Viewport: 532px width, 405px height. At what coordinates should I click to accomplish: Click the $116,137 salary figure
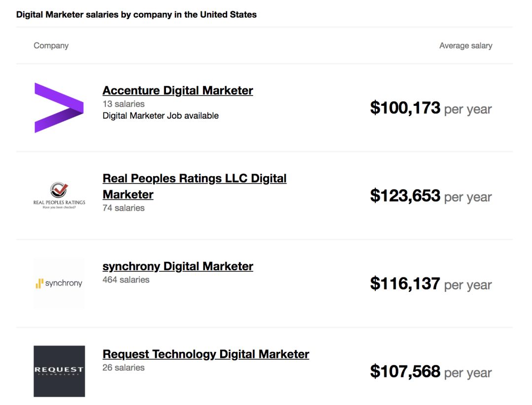point(405,283)
